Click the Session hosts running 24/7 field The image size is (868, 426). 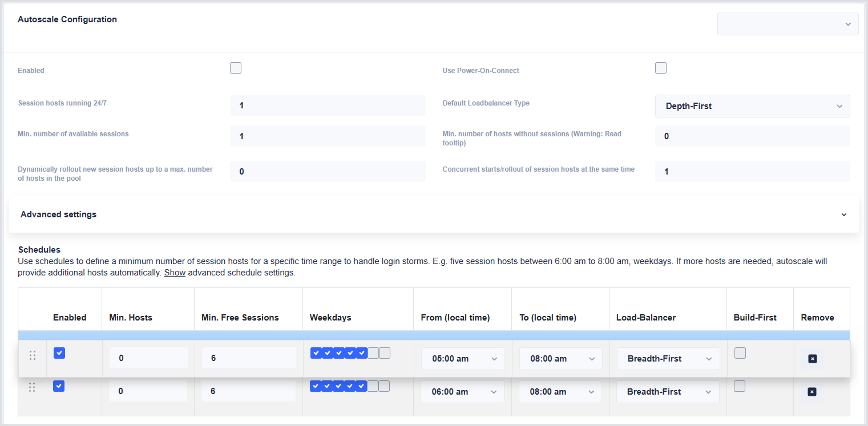tap(328, 106)
